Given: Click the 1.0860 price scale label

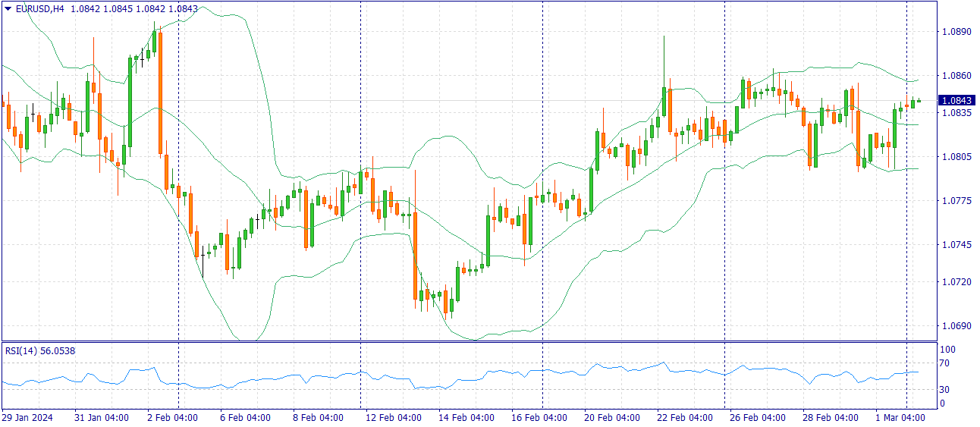Looking at the screenshot, I should [954, 76].
